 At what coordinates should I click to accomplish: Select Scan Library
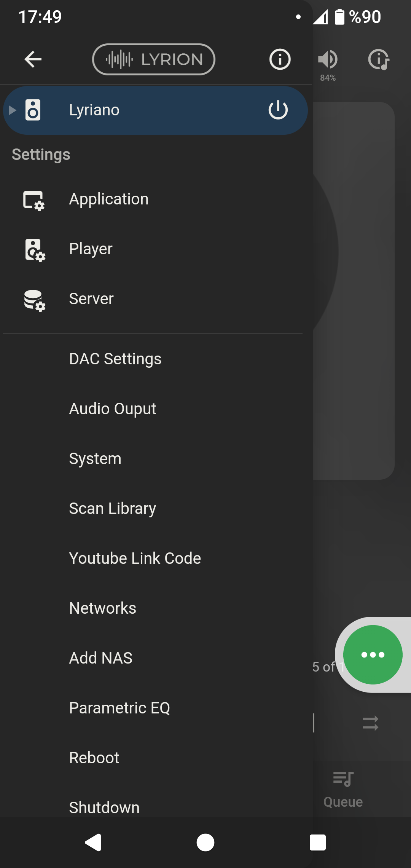click(112, 509)
